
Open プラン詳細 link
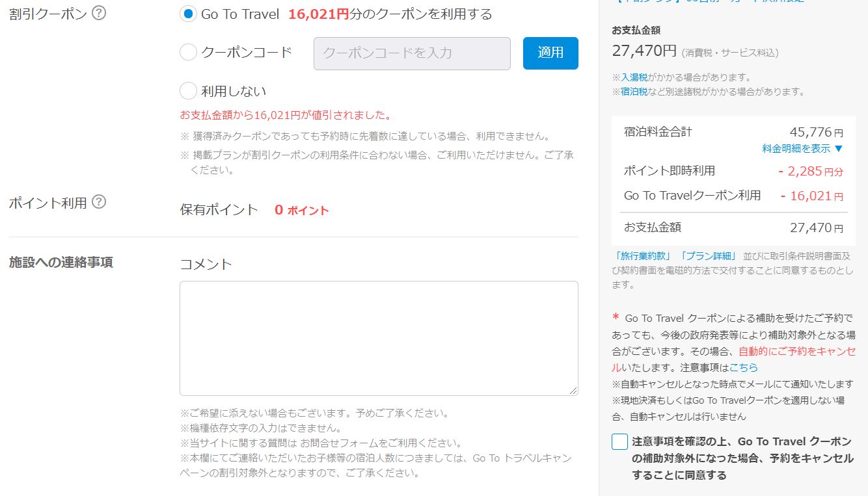tap(707, 255)
